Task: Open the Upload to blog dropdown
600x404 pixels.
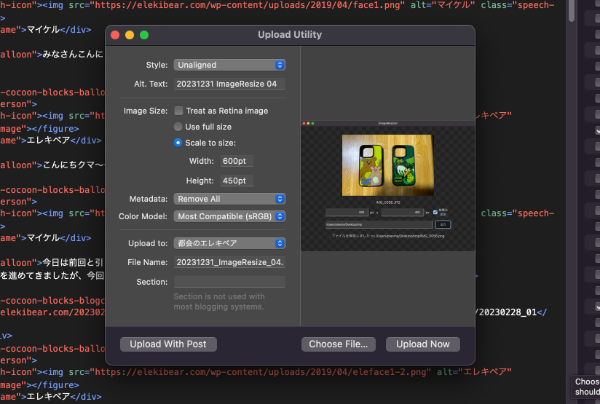Action: click(230, 243)
